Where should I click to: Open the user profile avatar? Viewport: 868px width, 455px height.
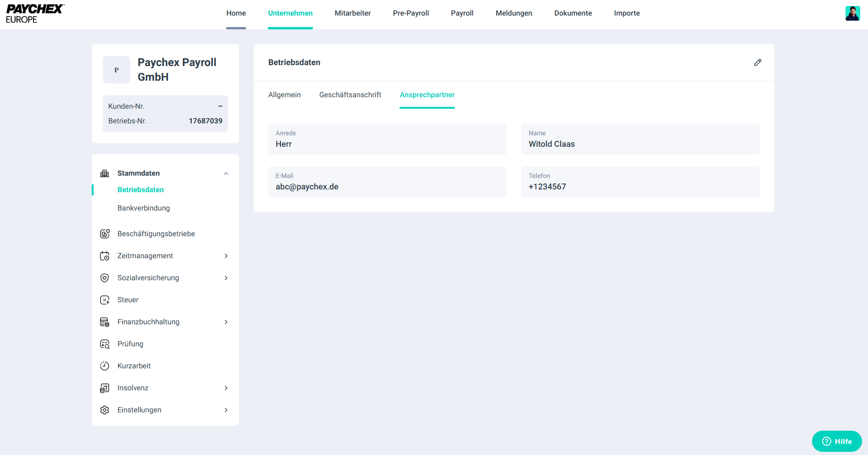coord(852,13)
